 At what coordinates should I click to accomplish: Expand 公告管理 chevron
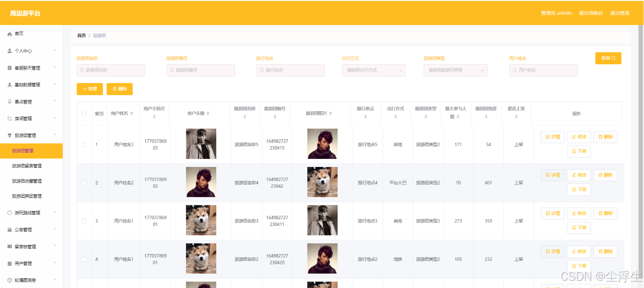point(55,230)
